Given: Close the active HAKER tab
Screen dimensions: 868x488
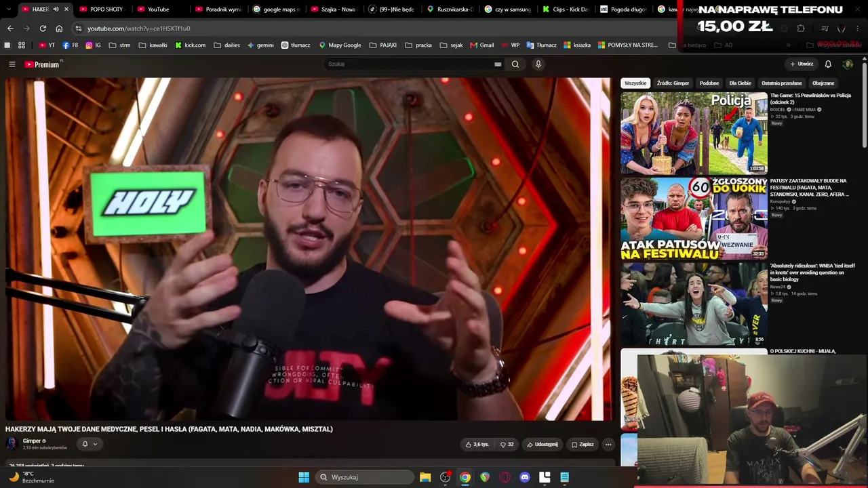Looking at the screenshot, I should click(x=66, y=9).
